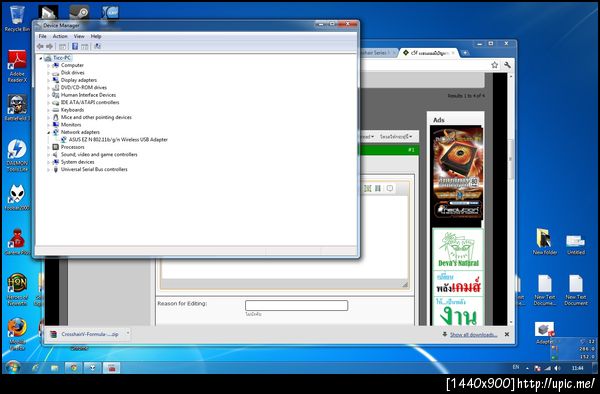Select Garena Plus desktop shortcut
This screenshot has height=394, width=600.
click(x=17, y=242)
